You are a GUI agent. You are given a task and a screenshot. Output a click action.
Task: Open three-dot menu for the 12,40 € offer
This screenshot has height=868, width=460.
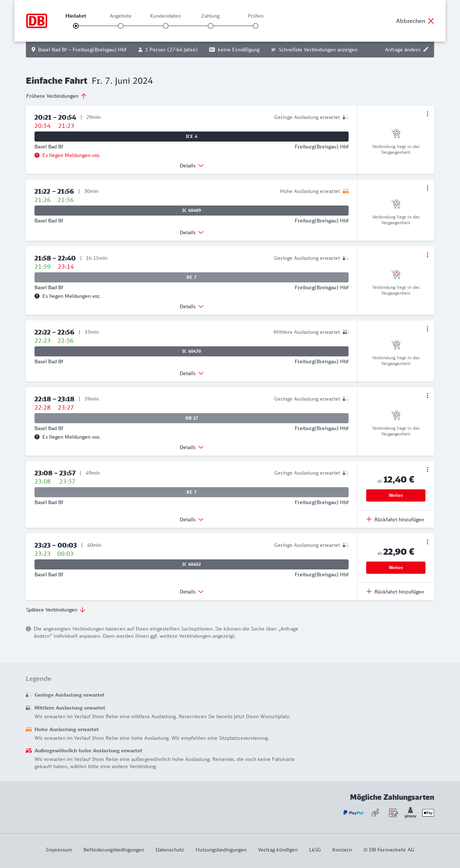(x=427, y=470)
